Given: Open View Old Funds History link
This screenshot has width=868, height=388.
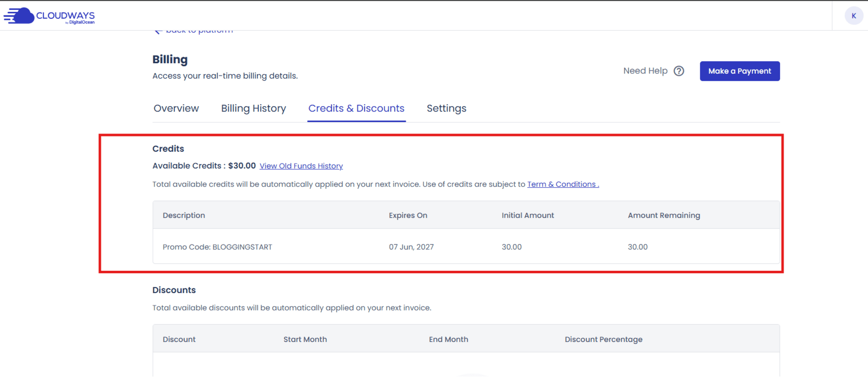Looking at the screenshot, I should 301,166.
